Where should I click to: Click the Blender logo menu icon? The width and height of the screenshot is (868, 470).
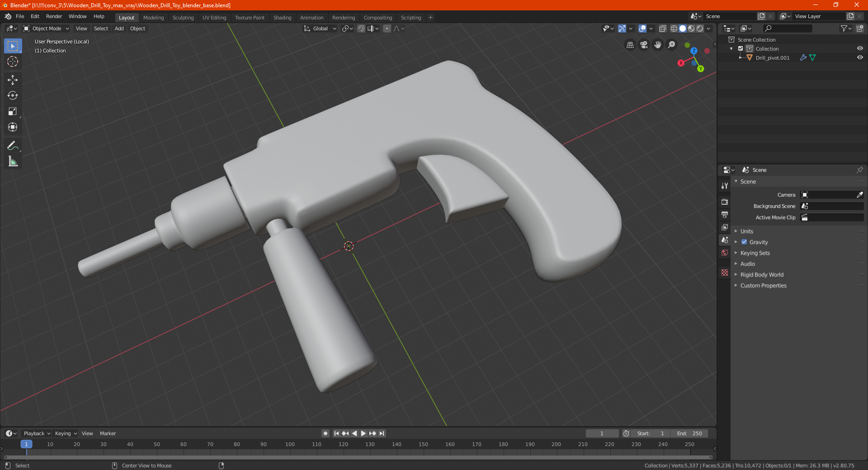(8, 16)
